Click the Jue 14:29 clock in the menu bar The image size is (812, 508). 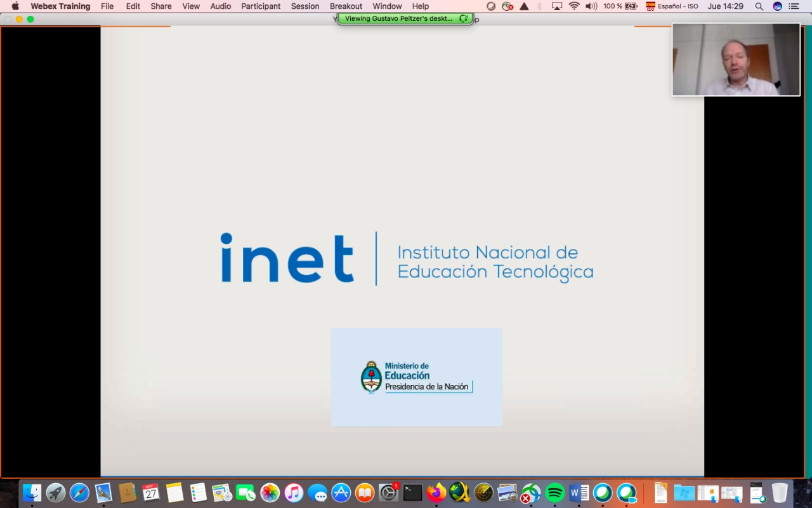click(x=725, y=6)
